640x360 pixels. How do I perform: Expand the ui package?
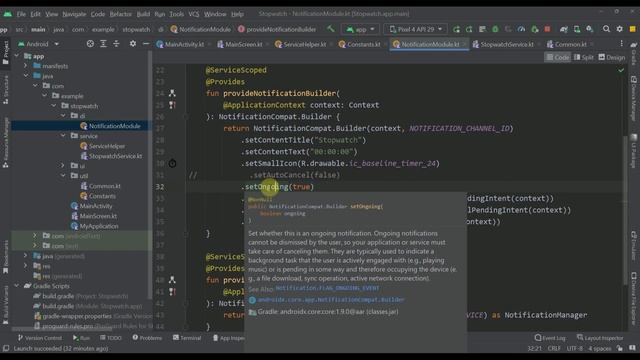point(63,166)
